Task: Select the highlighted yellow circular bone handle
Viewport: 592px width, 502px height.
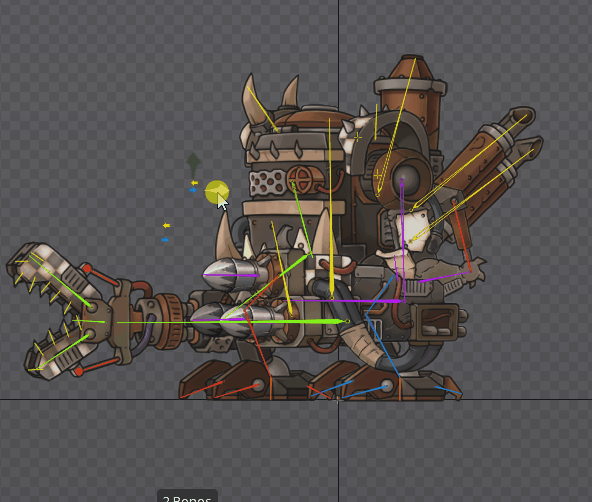Action: coord(217,191)
